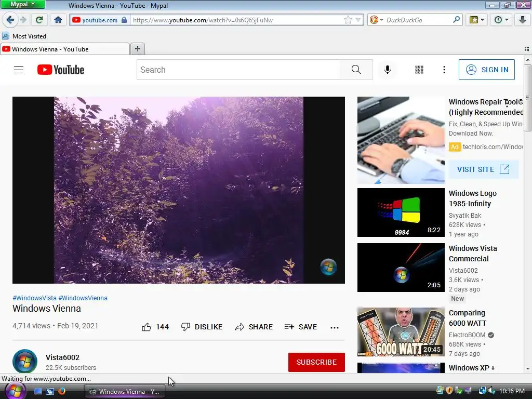Click the all-tabs grid icon
Image resolution: width=532 pixels, height=399 pixels.
527,49
